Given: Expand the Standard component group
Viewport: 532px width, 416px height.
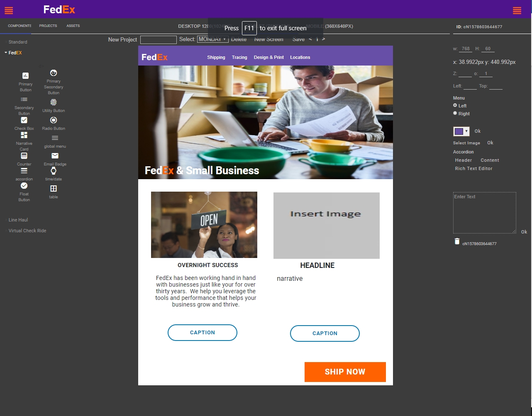Looking at the screenshot, I should [x=18, y=42].
